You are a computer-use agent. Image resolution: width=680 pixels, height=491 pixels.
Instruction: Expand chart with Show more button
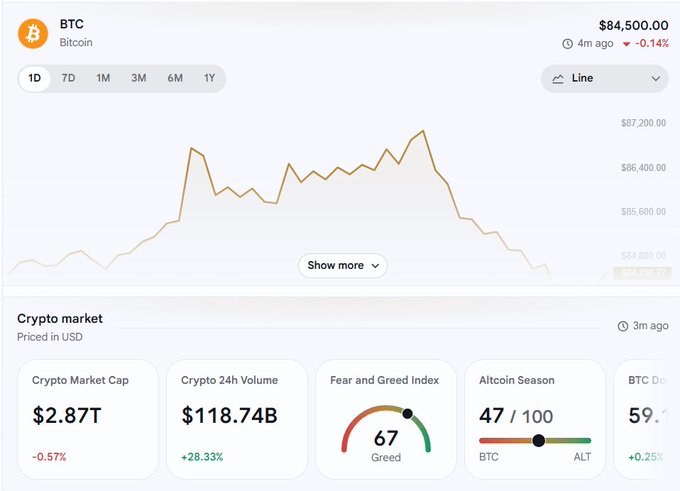pos(343,265)
